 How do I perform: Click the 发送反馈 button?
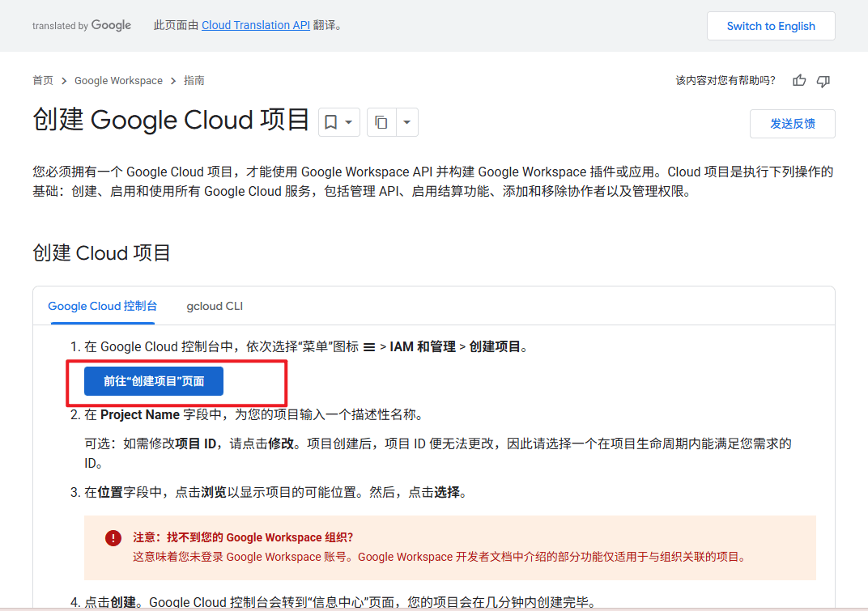[x=792, y=124]
